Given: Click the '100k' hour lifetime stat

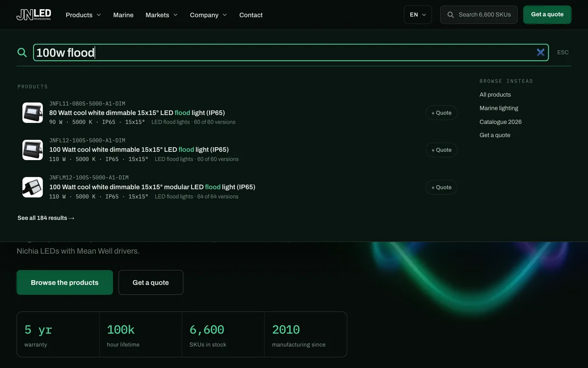Looking at the screenshot, I should tap(141, 334).
